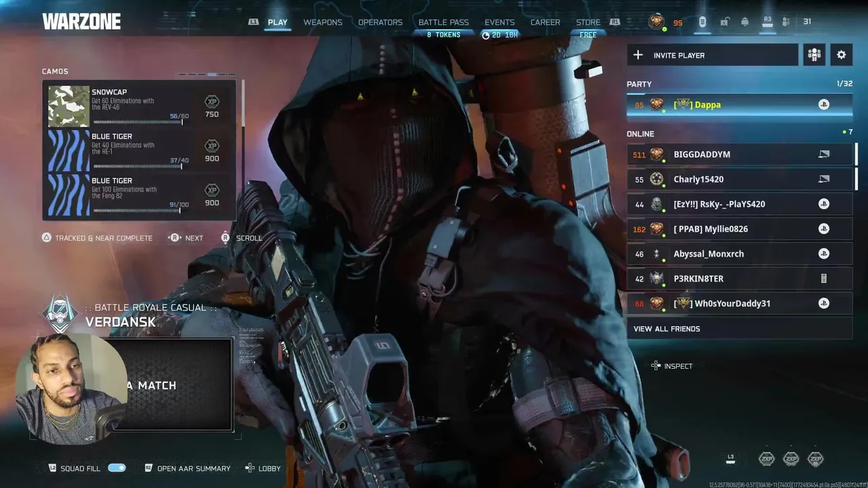Select friend Wh0sYourDaddy31
This screenshot has width=868, height=488.
coord(739,304)
